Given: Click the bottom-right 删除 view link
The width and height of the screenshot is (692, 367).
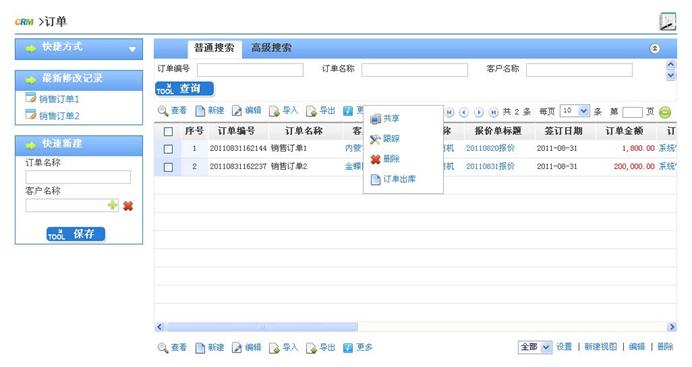Looking at the screenshot, I should point(665,347).
